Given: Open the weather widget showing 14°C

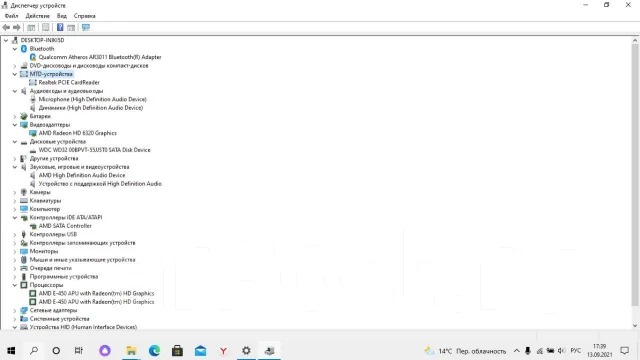Looking at the screenshot, I should click(465, 351).
